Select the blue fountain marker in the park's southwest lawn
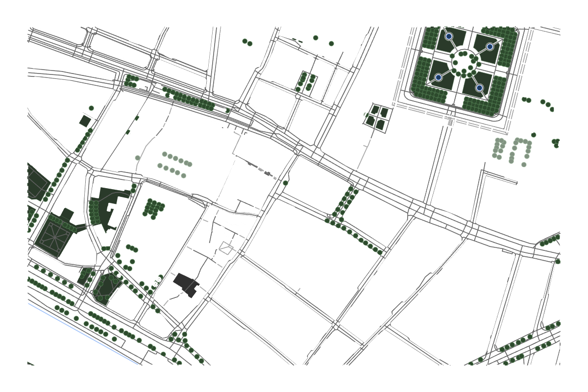 pyautogui.click(x=438, y=77)
